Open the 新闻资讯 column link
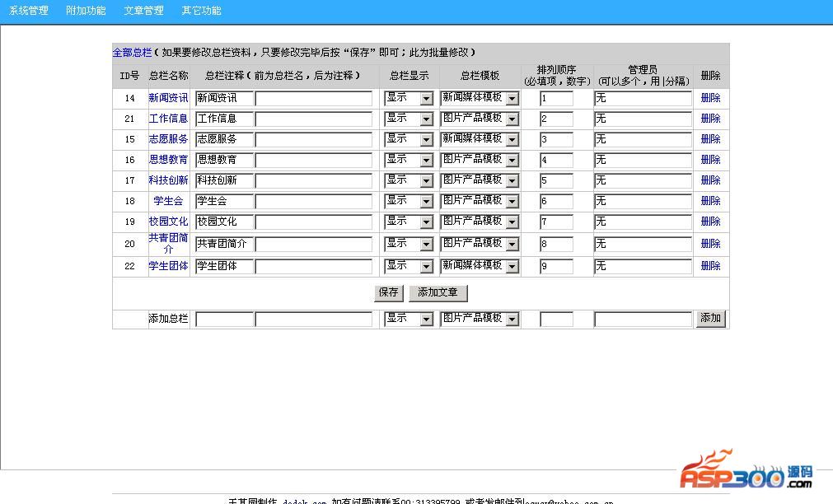The width and height of the screenshot is (833, 504). click(x=168, y=98)
